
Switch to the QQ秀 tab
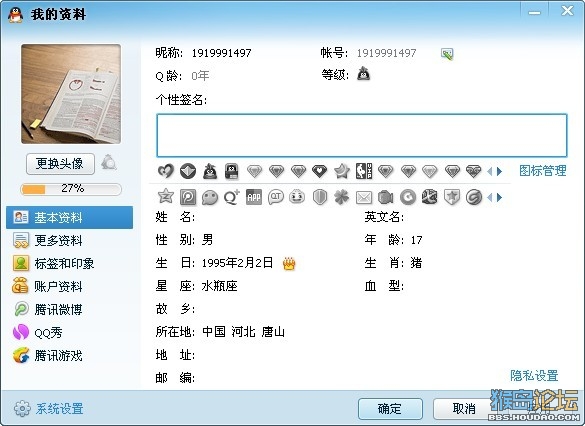69,332
